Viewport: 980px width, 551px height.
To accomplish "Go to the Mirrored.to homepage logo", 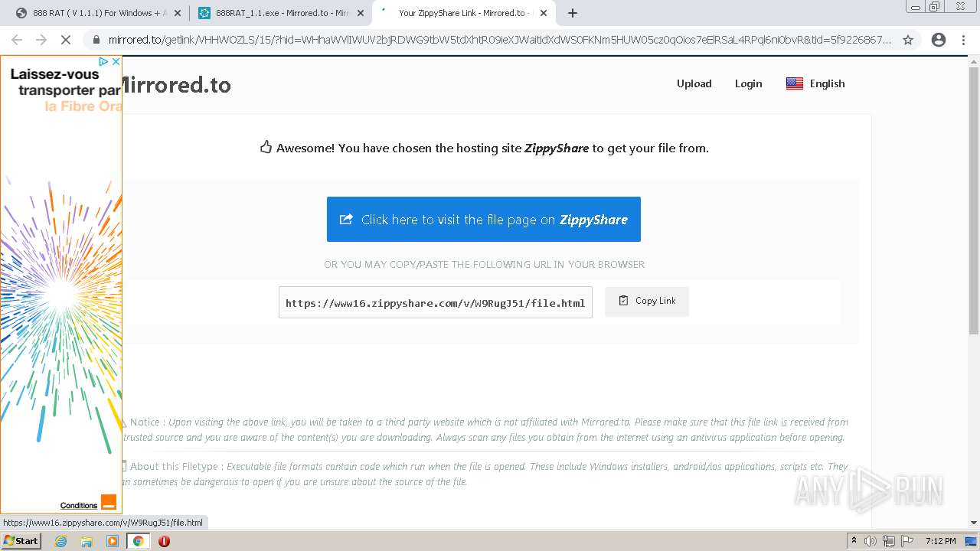I will pyautogui.click(x=176, y=85).
